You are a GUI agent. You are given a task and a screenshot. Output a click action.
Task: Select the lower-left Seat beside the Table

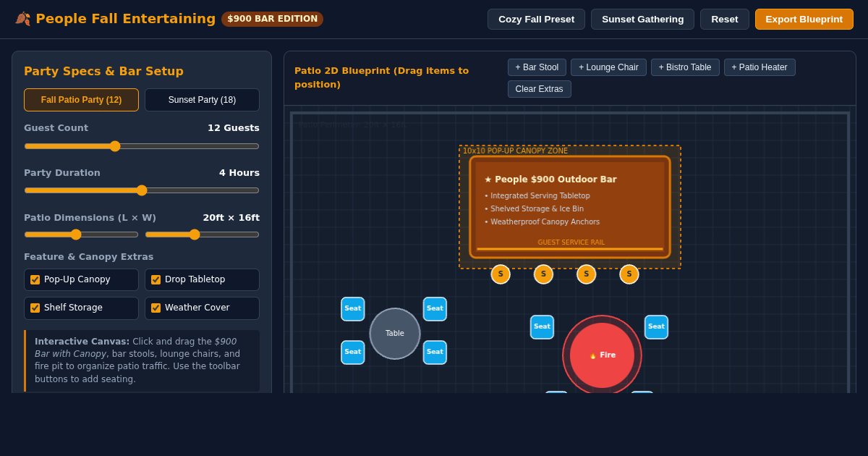click(353, 352)
